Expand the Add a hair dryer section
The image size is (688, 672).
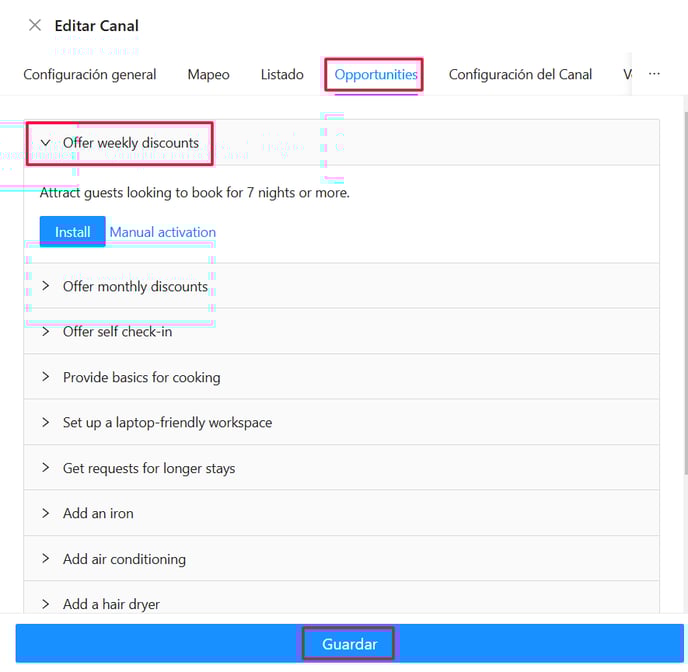pos(46,604)
